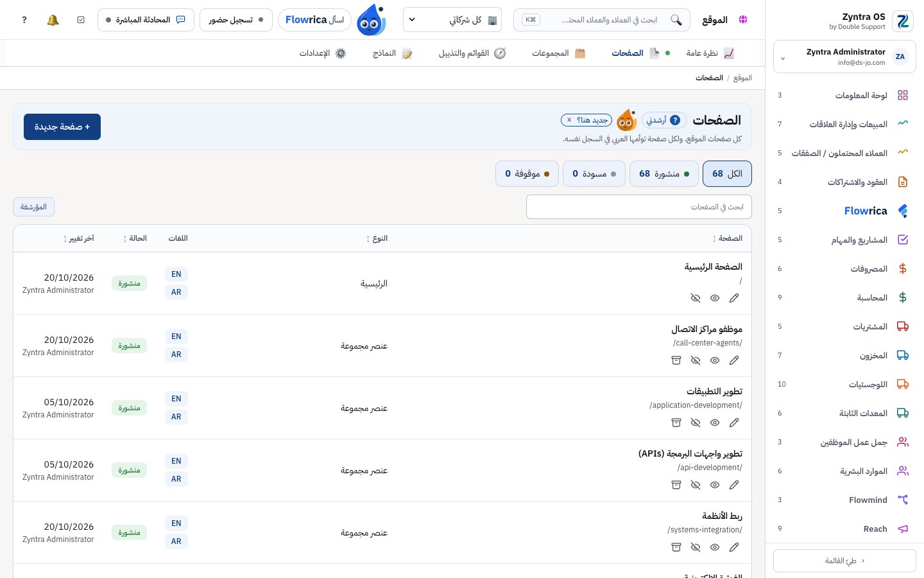Screen dimensions: 924x578
Task: Dismiss the جديد هنا؟ hint
Action: point(569,120)
